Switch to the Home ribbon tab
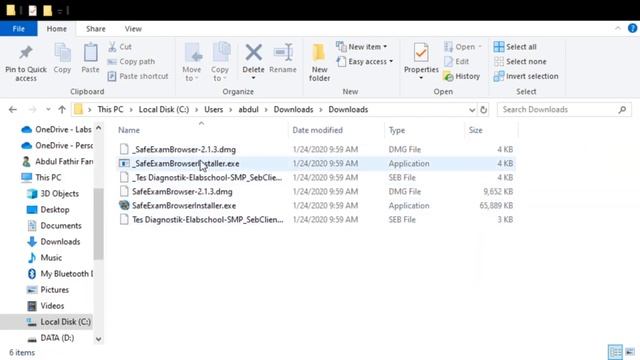This screenshot has width=640, height=360. tap(56, 29)
